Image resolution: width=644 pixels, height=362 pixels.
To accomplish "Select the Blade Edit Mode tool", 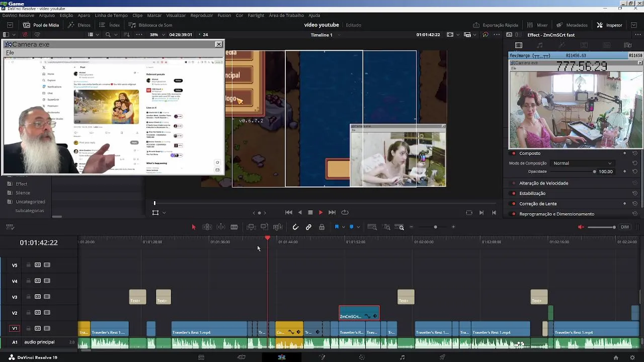I will coord(234,227).
